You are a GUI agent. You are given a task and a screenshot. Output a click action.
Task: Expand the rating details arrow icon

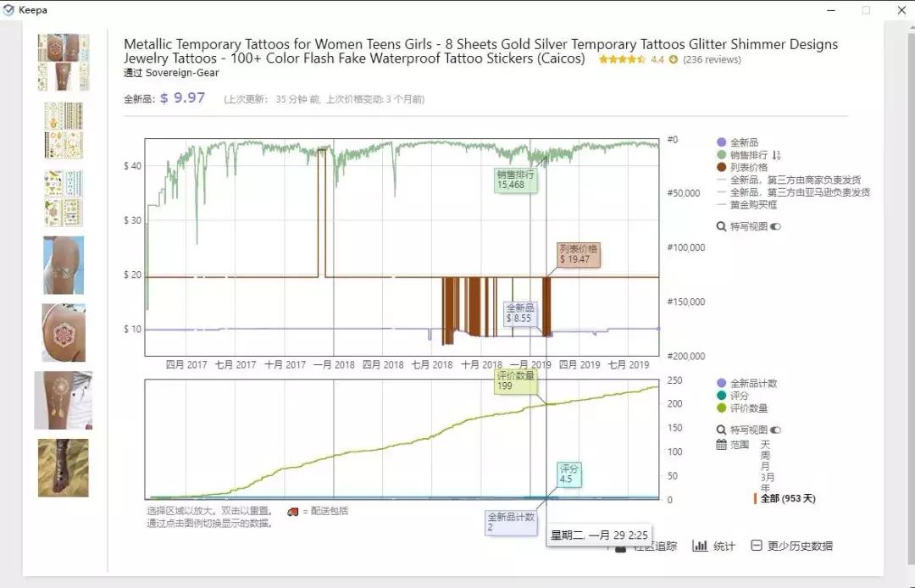(673, 59)
